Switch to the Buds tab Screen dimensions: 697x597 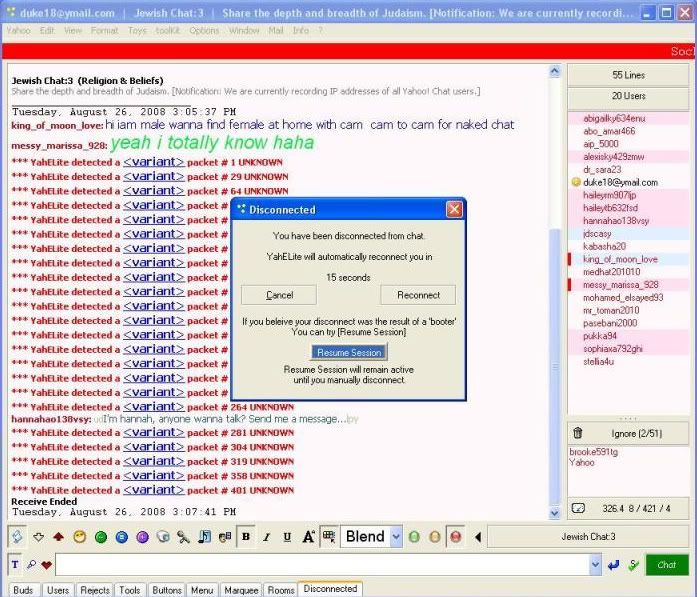[x=23, y=590]
